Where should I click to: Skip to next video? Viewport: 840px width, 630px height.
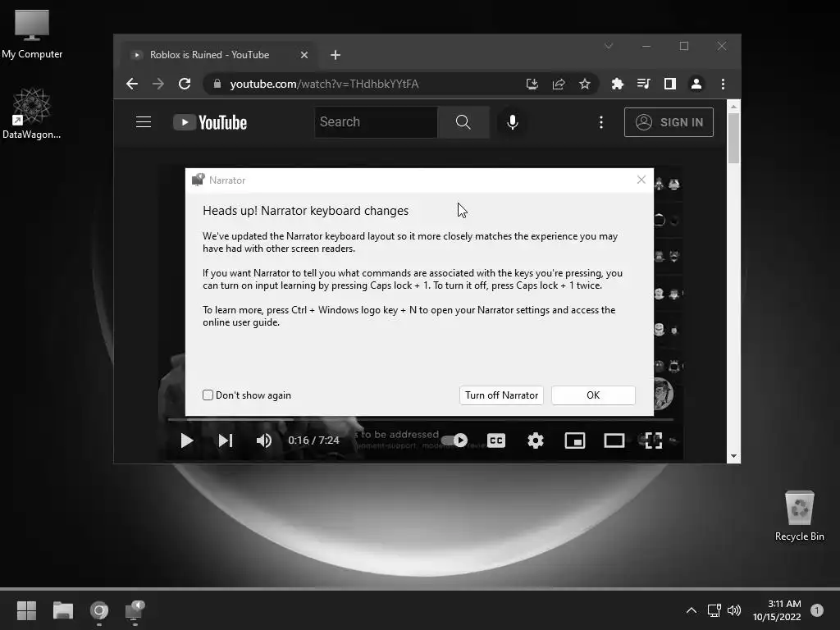pos(226,441)
